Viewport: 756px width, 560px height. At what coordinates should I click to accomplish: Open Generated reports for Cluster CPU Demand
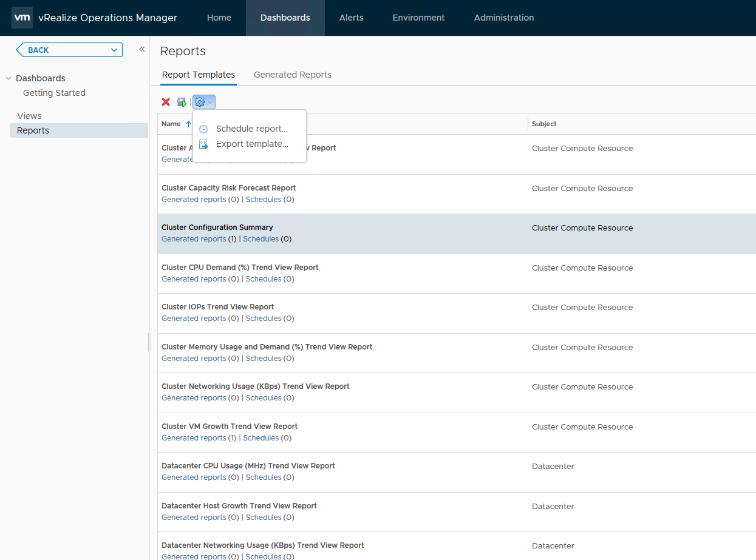click(x=194, y=279)
